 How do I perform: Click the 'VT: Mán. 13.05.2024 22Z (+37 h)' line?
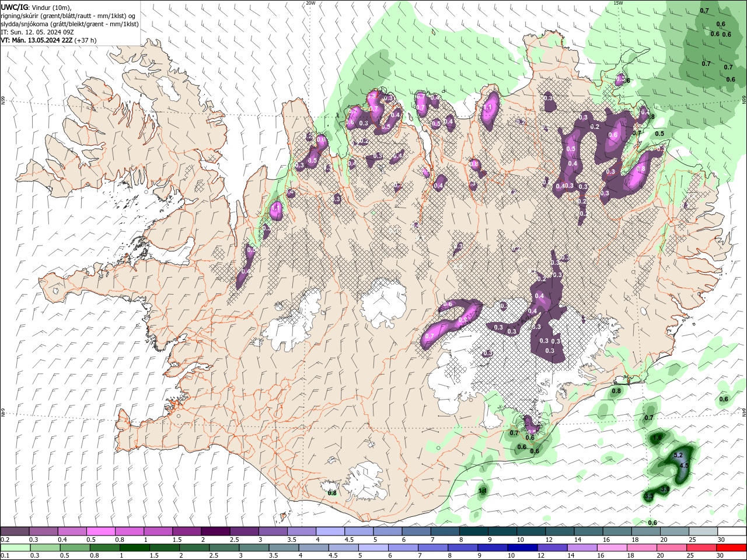tap(48, 40)
